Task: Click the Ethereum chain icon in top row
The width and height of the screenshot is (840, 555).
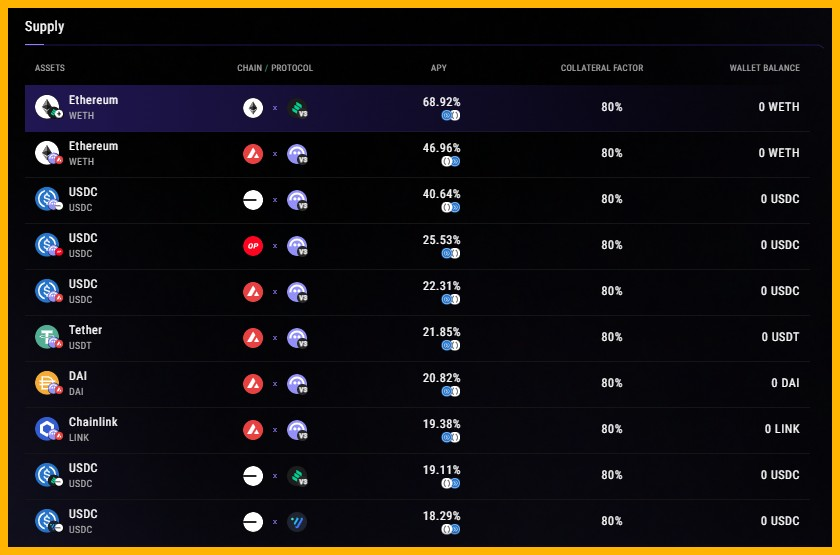Action: click(x=253, y=108)
